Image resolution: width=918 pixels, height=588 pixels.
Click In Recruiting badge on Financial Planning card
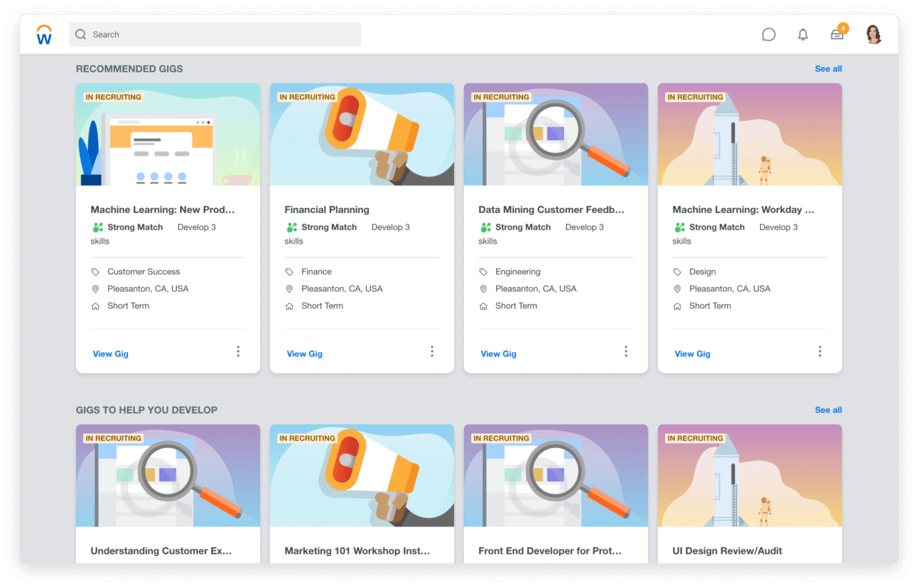pos(307,97)
